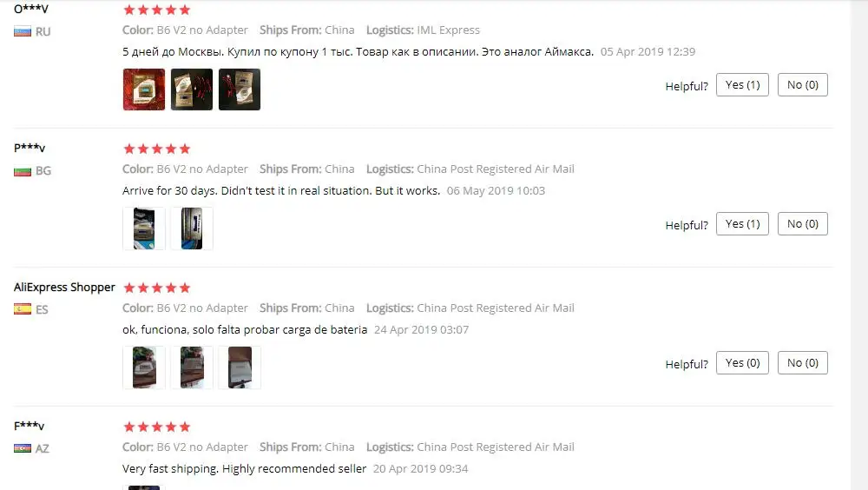Open first photo in AliExpress Shopper review
The height and width of the screenshot is (490, 868).
(144, 367)
